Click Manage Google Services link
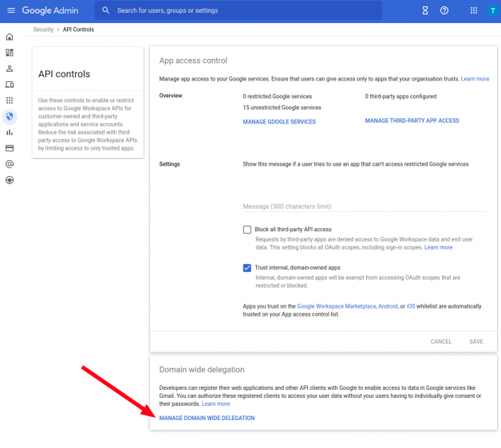The width and height of the screenshot is (501, 448). pos(279,122)
